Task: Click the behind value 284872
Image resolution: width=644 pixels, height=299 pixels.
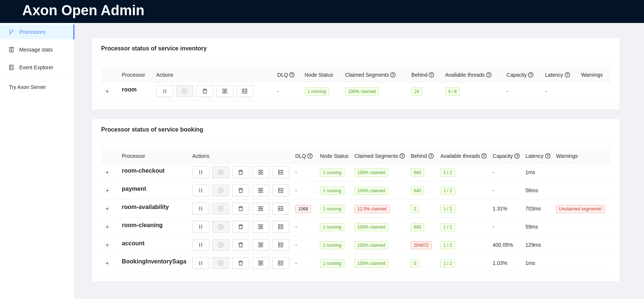Action: 421,245
